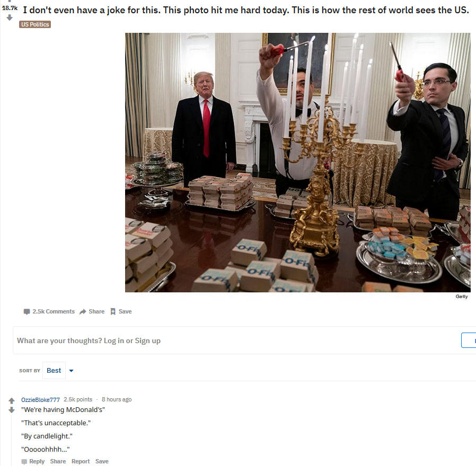Visit OzzieBloke777's user profile
This screenshot has width=476, height=466.
40,400
